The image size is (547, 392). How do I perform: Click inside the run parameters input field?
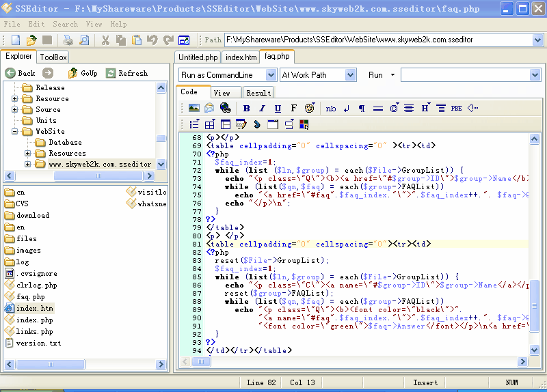pyautogui.click(x=466, y=75)
